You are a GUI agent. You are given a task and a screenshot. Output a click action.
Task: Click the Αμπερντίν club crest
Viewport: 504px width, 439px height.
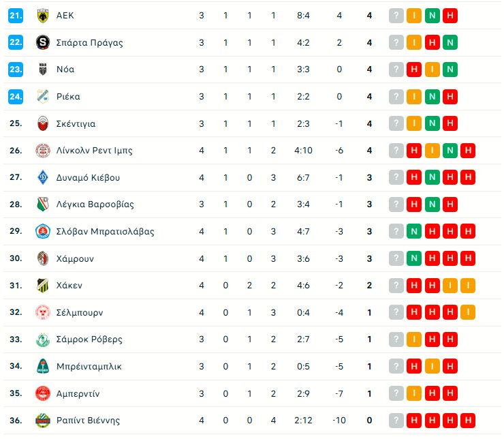point(43,393)
